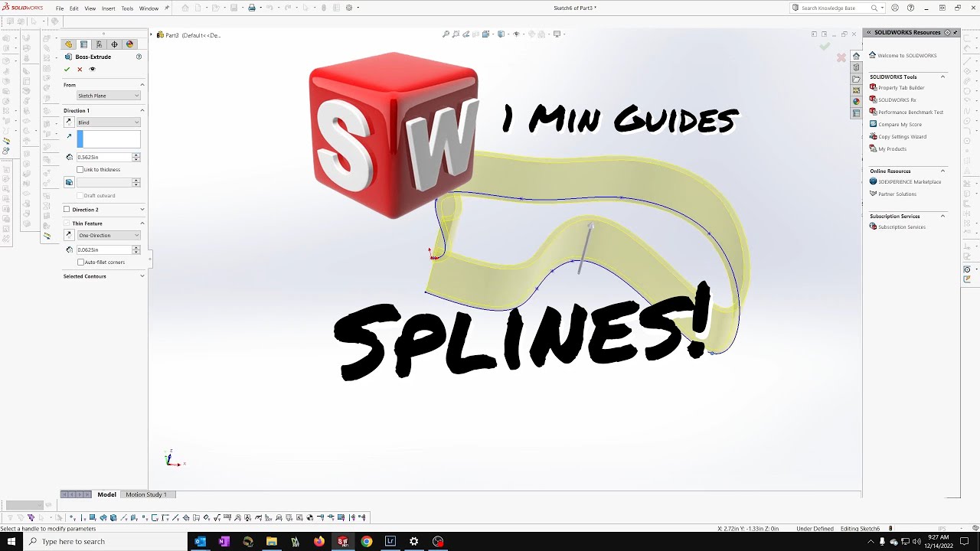The height and width of the screenshot is (551, 980).
Task: Open the Insert menu
Action: (x=108, y=8)
